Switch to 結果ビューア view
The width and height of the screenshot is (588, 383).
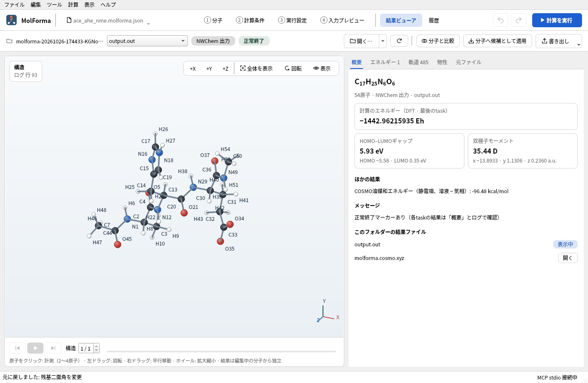click(x=401, y=20)
